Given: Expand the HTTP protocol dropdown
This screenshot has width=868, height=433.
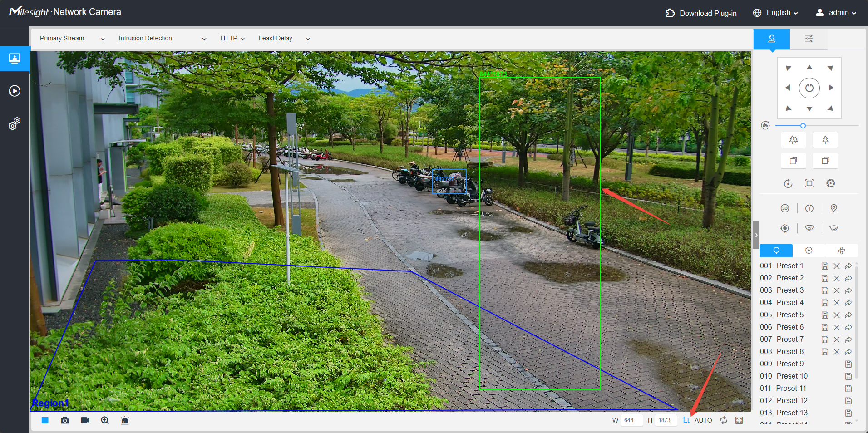Looking at the screenshot, I should tap(233, 39).
